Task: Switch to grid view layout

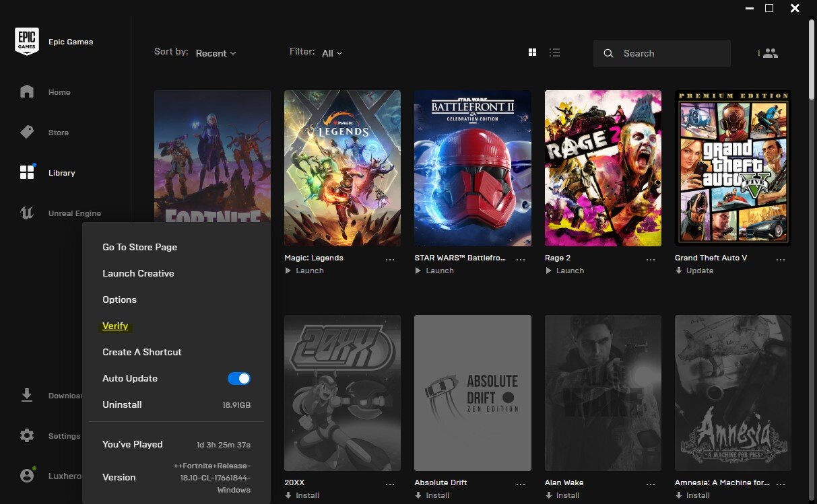Action: [532, 52]
